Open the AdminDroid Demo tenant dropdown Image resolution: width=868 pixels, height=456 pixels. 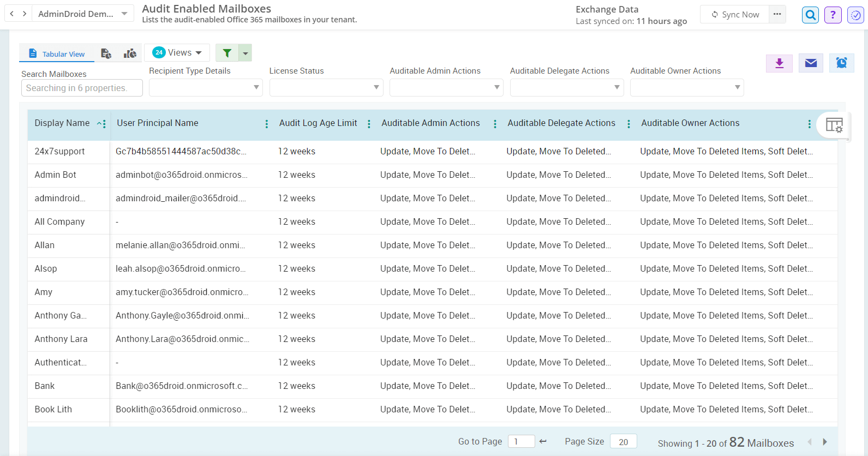(x=82, y=14)
